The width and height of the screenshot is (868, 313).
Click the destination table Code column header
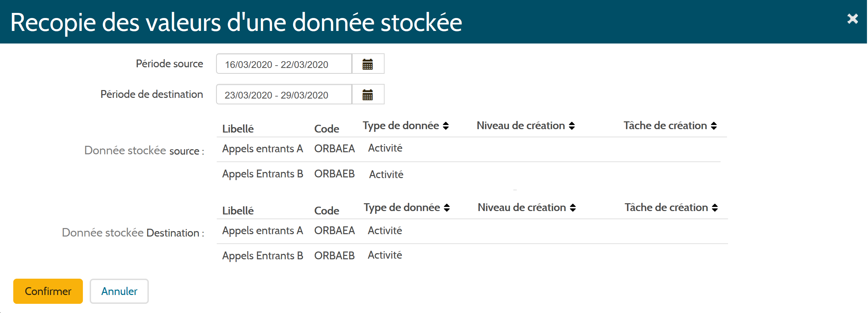(x=326, y=211)
